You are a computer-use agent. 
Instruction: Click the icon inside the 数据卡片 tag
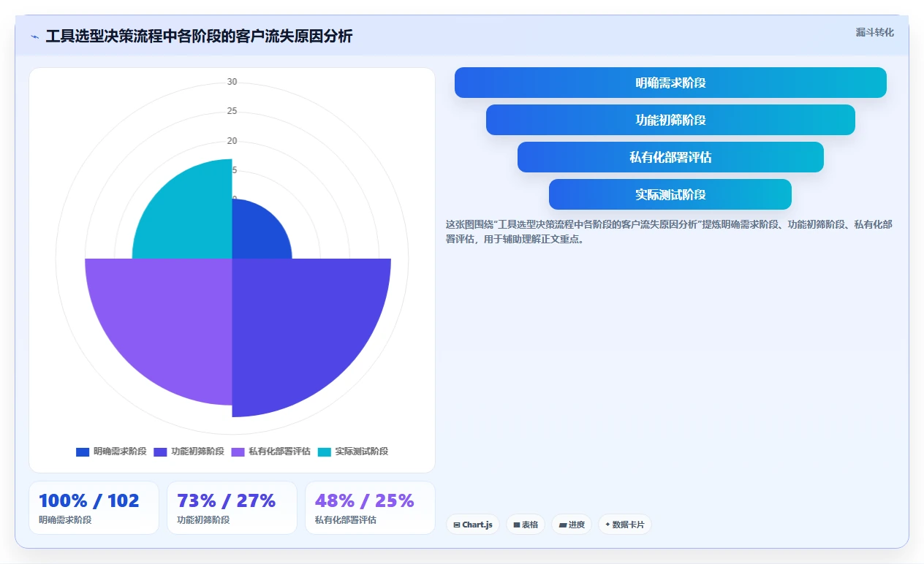click(x=607, y=525)
